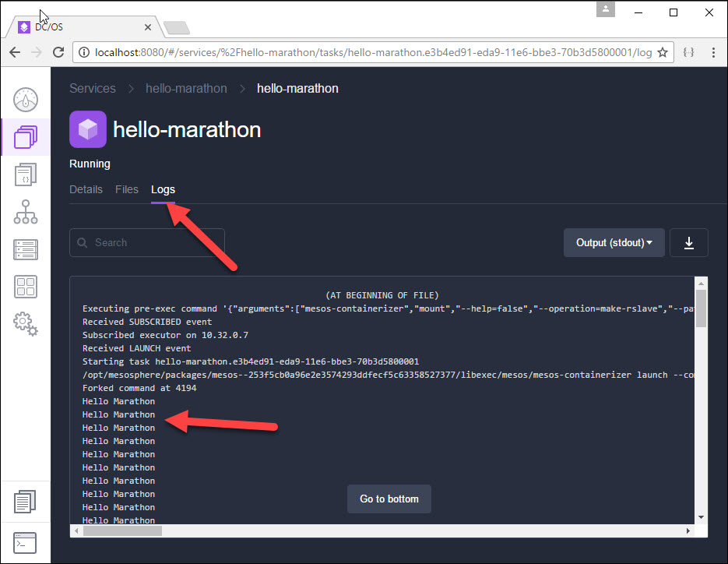This screenshot has height=564, width=728.
Task: Click the log scroll up arrow
Action: pyautogui.click(x=701, y=283)
